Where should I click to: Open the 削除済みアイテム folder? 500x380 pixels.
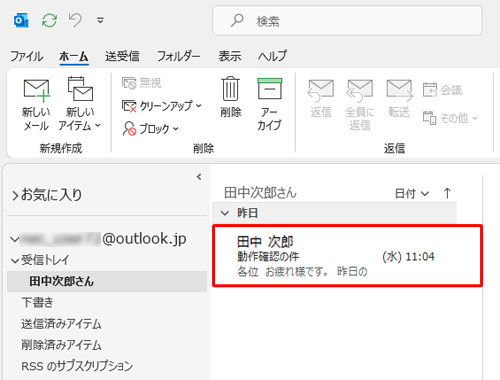pos(61,345)
